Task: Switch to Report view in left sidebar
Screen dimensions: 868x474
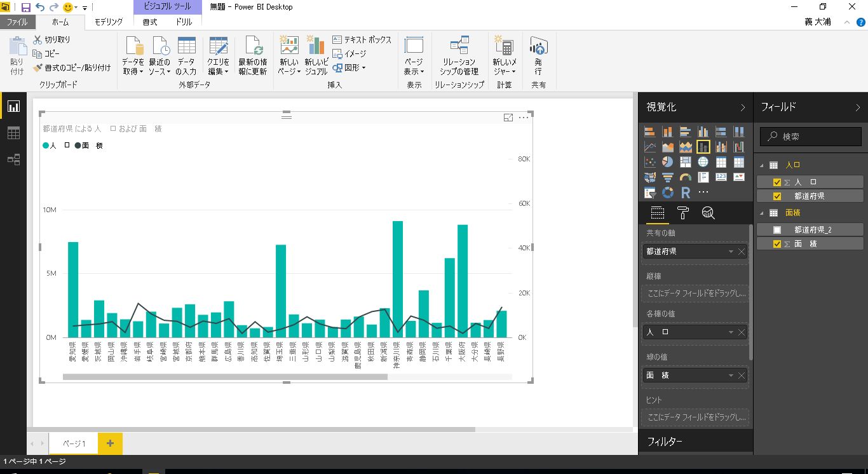Action: coord(13,107)
